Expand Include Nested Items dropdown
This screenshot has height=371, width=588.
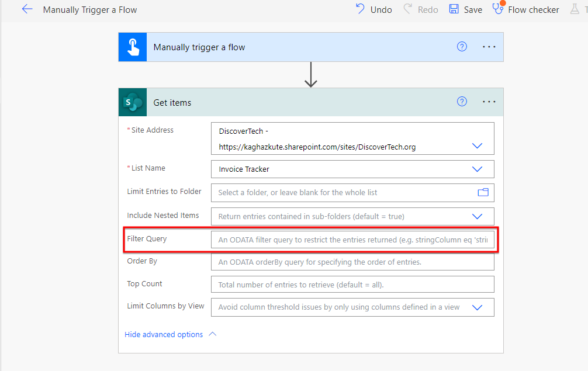pyautogui.click(x=477, y=216)
